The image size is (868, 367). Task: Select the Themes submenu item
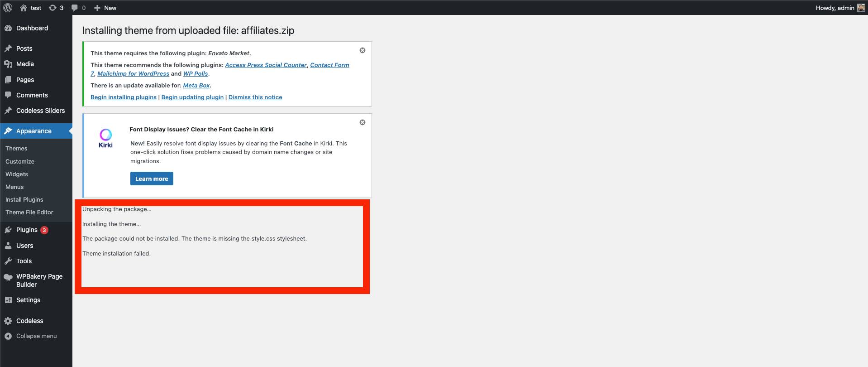[x=16, y=149]
